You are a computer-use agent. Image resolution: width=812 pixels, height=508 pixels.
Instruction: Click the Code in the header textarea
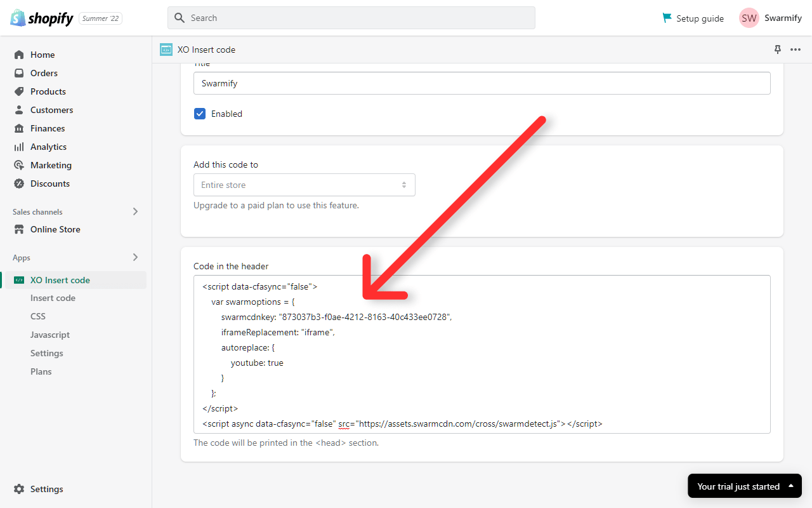click(482, 354)
